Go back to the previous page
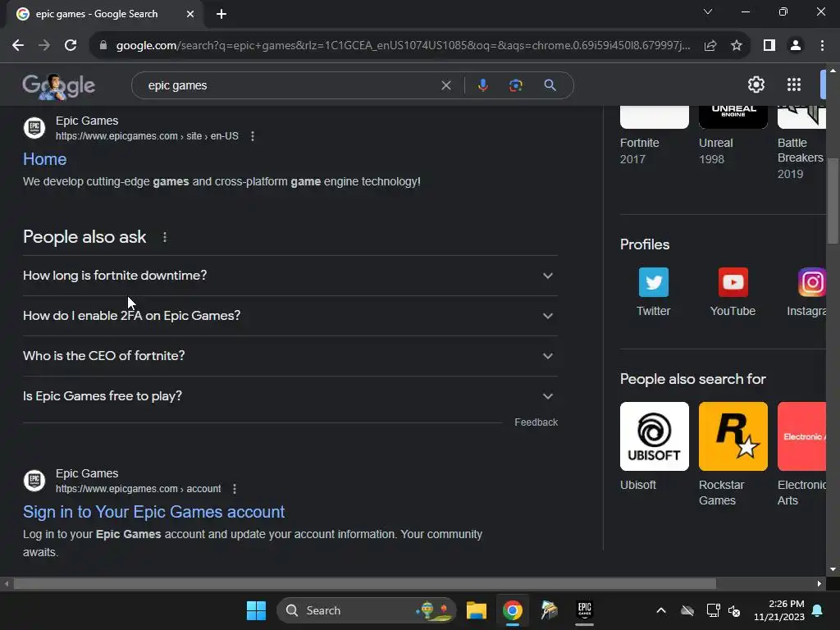 18,46
